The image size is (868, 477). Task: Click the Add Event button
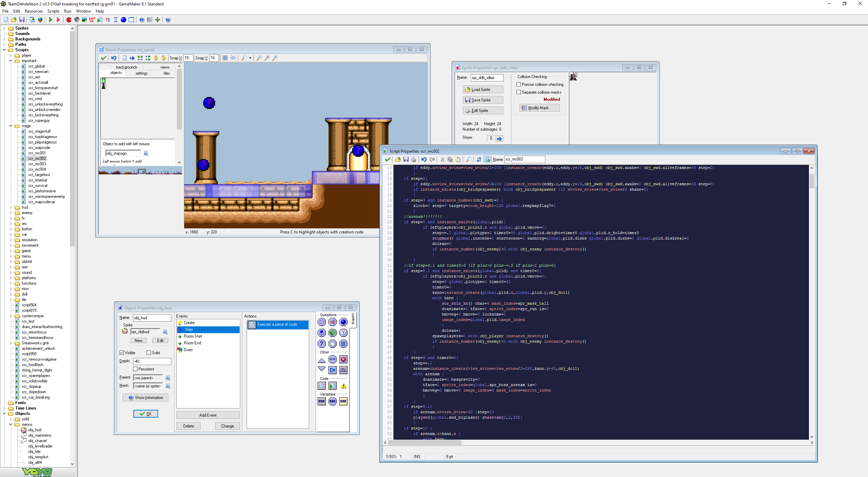[208, 415]
